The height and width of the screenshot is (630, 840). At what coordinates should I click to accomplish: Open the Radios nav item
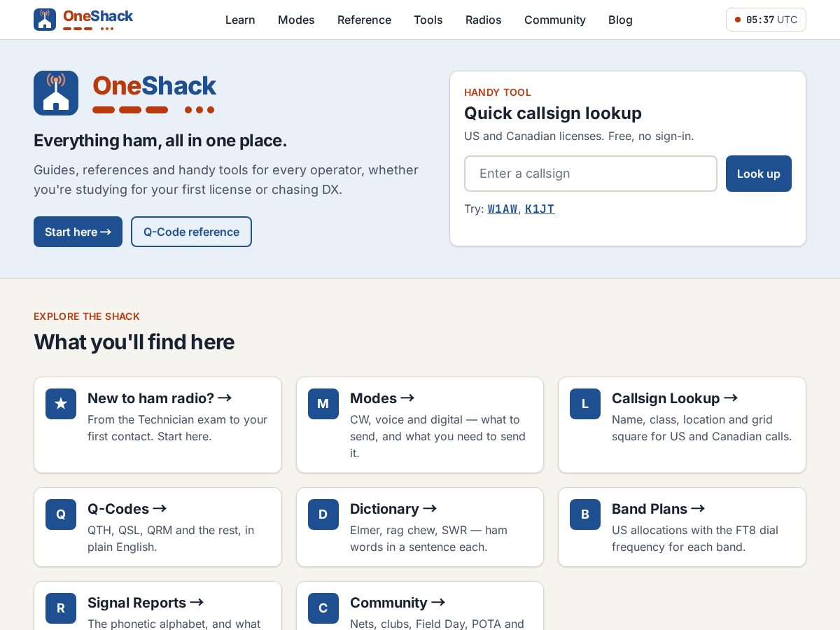484,20
